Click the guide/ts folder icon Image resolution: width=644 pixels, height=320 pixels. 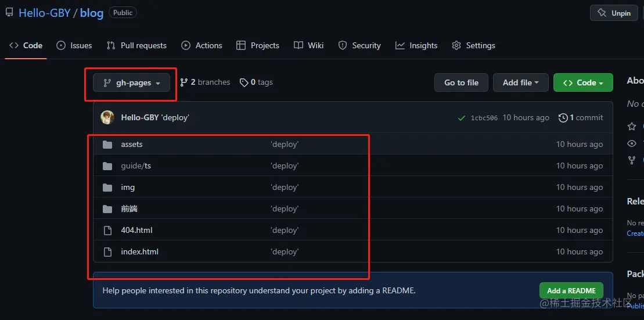107,166
